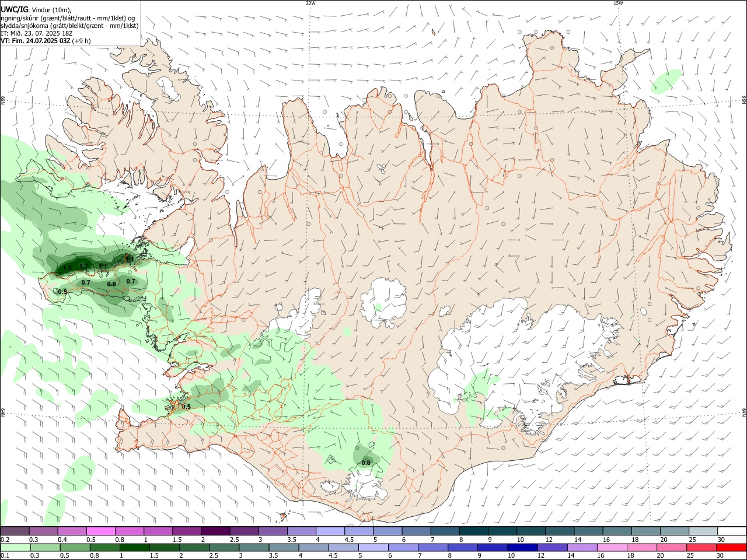Pick top-row legend swatch between 2 and 2.5

click(x=215, y=531)
